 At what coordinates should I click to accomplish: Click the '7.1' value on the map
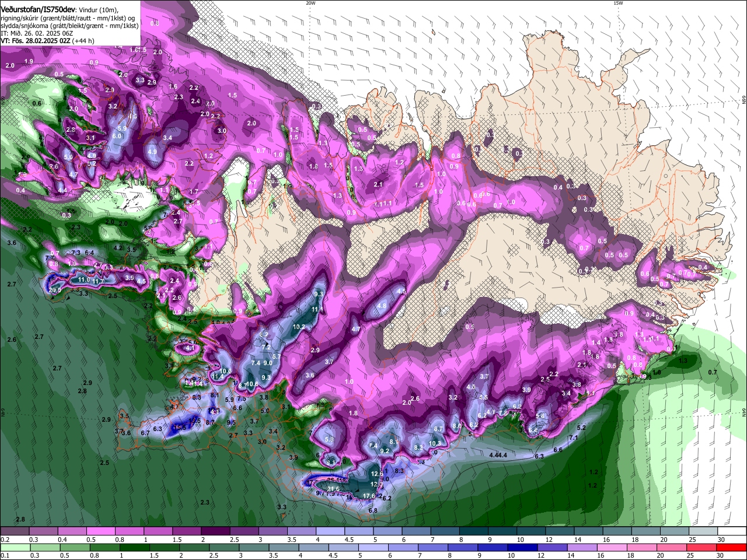[574, 437]
